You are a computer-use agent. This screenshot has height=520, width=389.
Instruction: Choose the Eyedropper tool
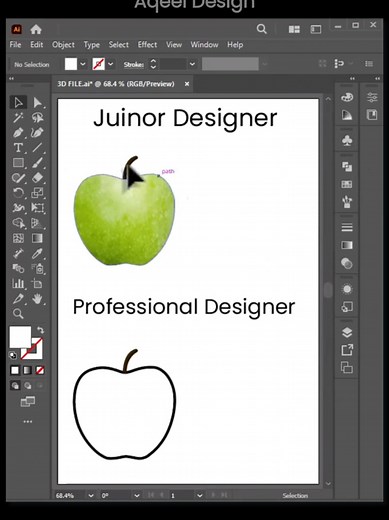(x=37, y=253)
